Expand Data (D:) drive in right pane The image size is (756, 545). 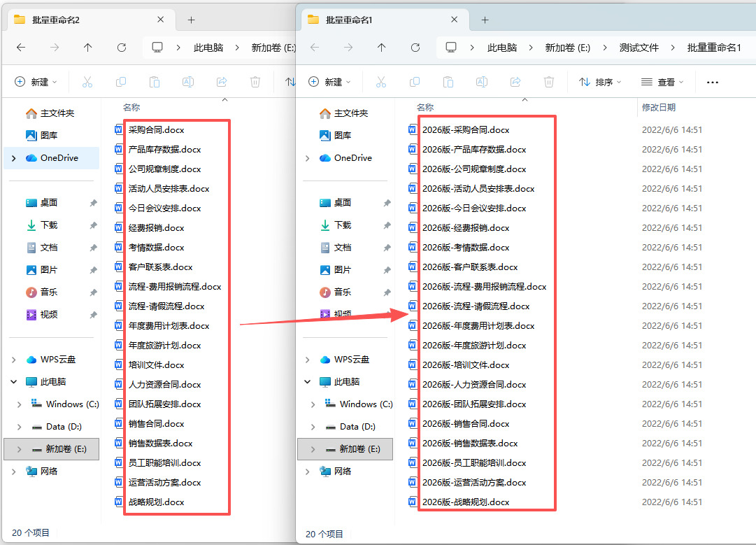pyautogui.click(x=313, y=426)
